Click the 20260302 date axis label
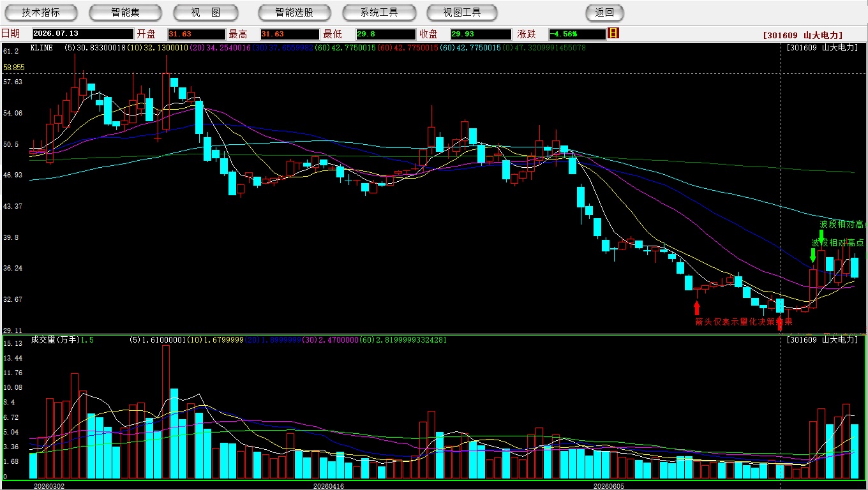Screen dimensions: 868x490 tap(49, 486)
